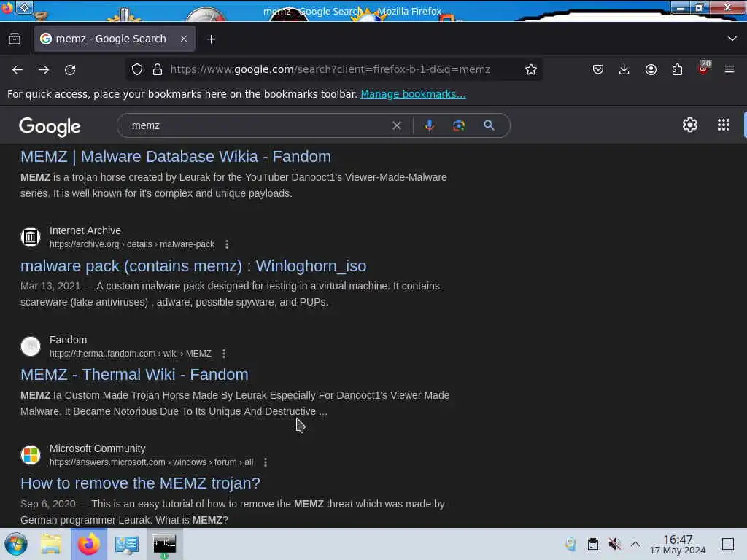Close the memz Google Search tab
Viewport: 747px width, 560px height.
tap(184, 39)
